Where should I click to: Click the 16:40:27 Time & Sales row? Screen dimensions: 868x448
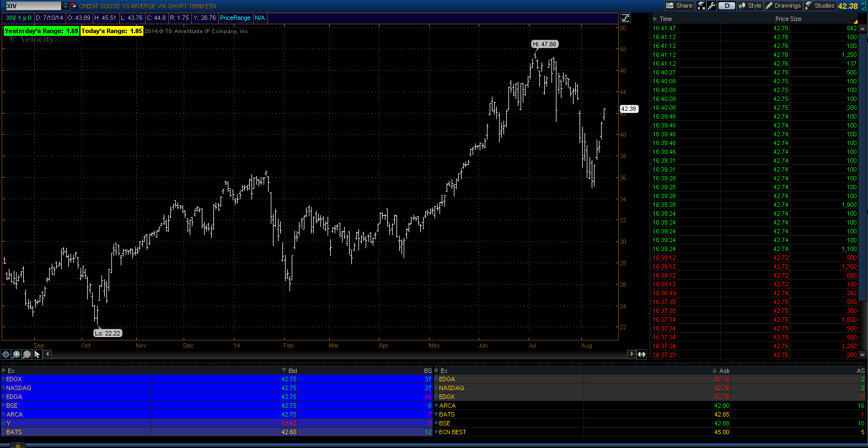pos(755,72)
